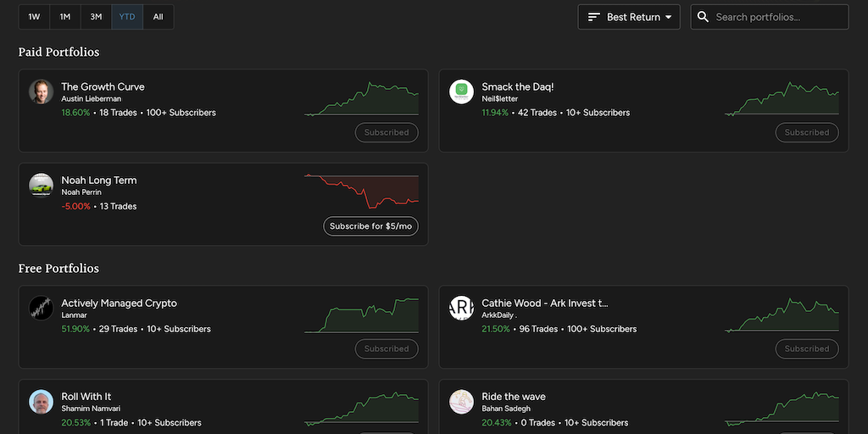868x434 pixels.
Task: Show All time performance
Action: [x=159, y=17]
